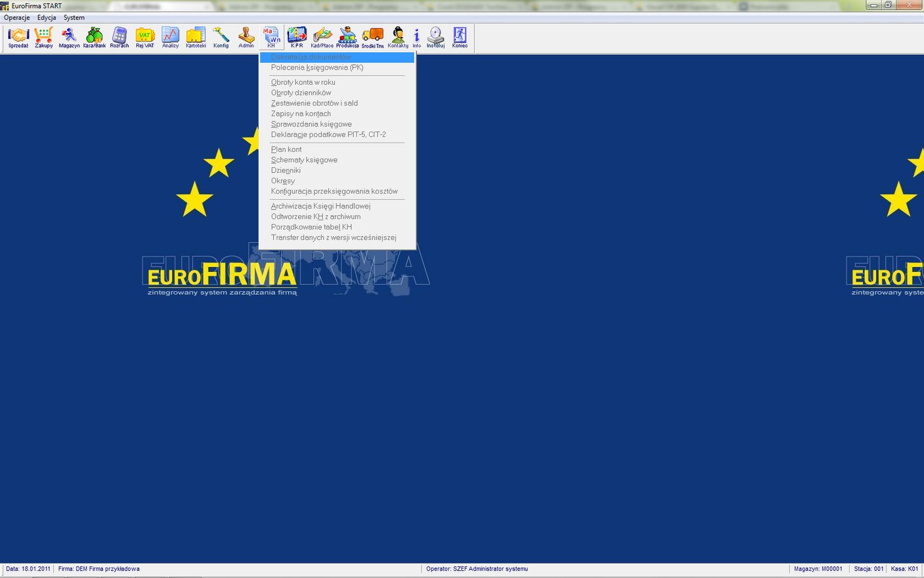Screen dimensions: 924x578
Task: Open the Kontakty contacts module
Action: [x=398, y=38]
